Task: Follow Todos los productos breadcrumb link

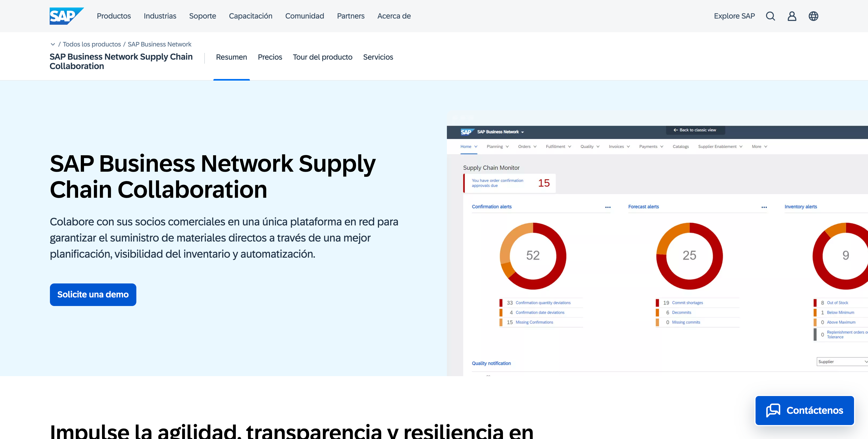Action: (x=92, y=44)
